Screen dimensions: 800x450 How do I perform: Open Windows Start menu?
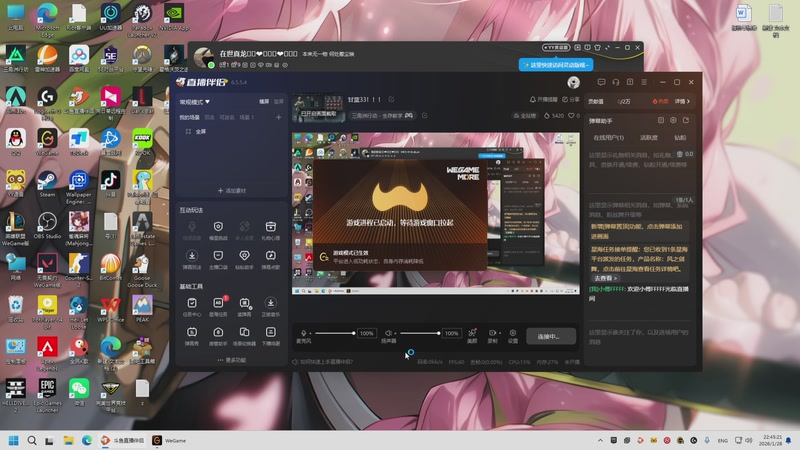tap(14, 440)
